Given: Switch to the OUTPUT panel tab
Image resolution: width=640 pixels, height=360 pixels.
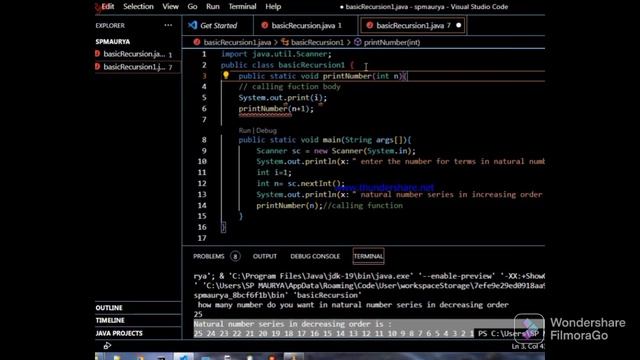Looking at the screenshot, I should click(264, 256).
